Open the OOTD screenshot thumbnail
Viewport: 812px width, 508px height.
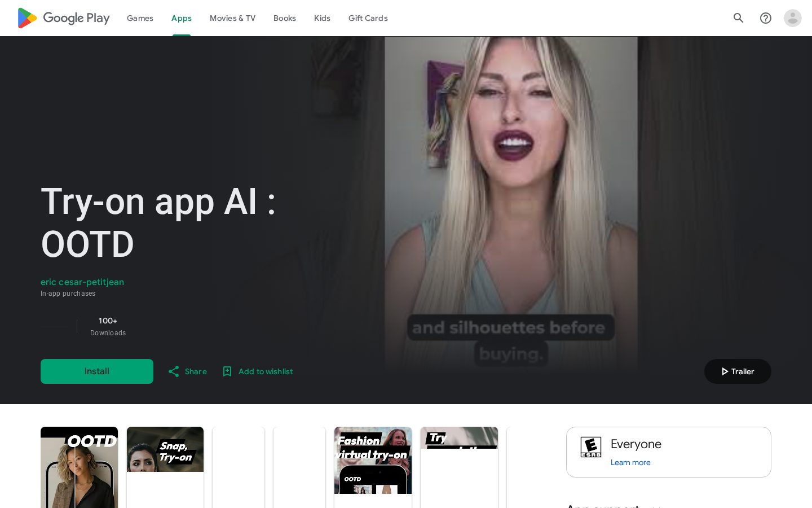pos(79,467)
